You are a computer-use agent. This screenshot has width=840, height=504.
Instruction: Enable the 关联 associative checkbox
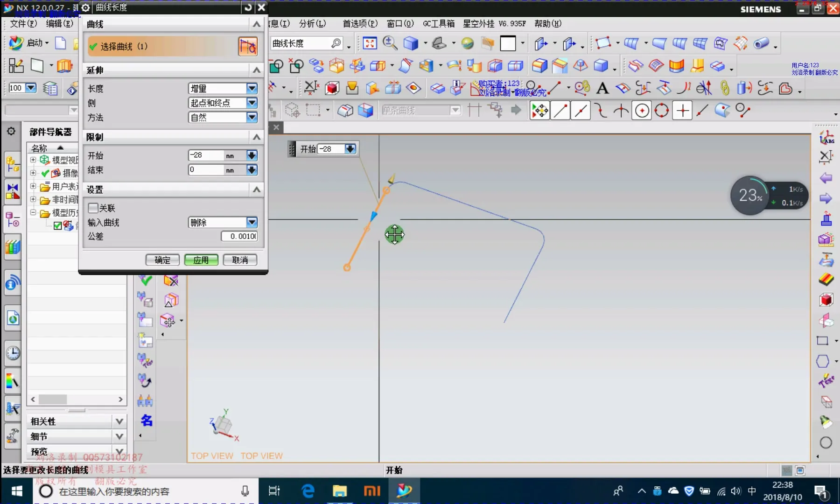pos(93,208)
